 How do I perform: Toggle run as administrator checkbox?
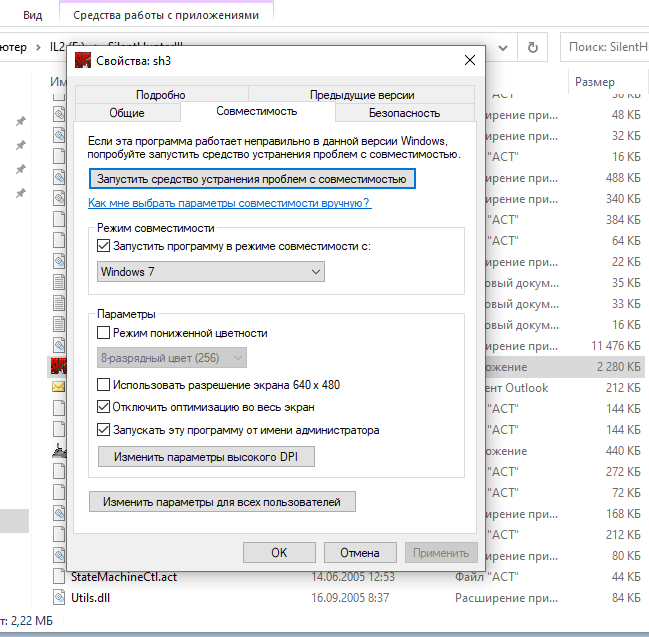pos(103,430)
